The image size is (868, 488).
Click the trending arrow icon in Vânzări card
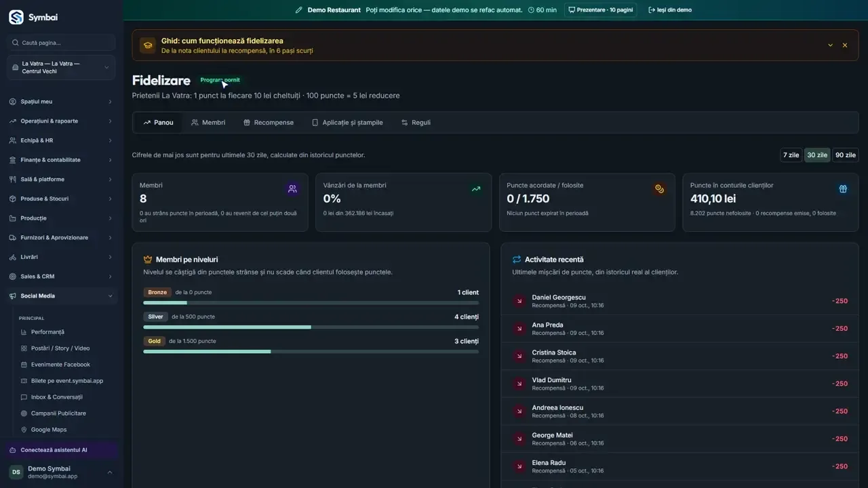476,189
